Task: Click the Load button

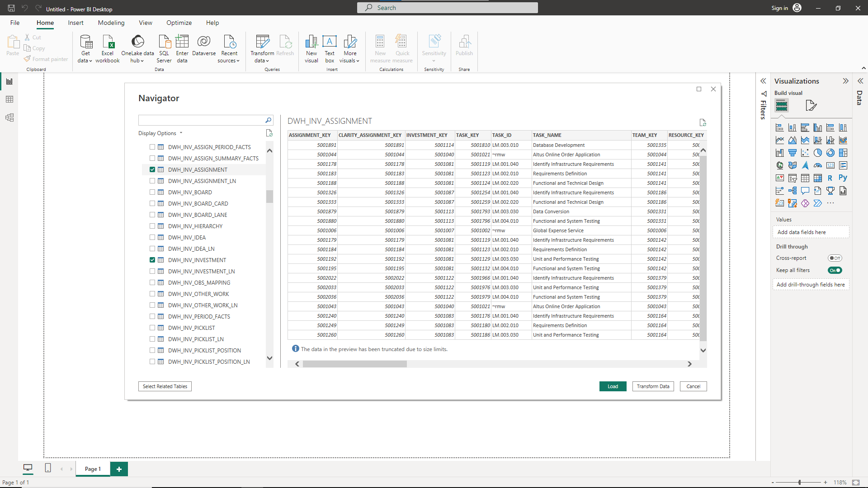Action: pyautogui.click(x=613, y=386)
